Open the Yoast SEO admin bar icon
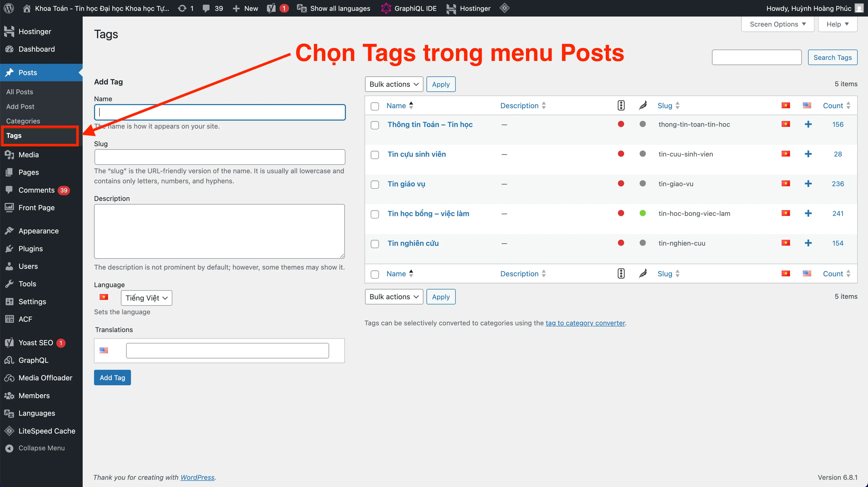 [271, 8]
